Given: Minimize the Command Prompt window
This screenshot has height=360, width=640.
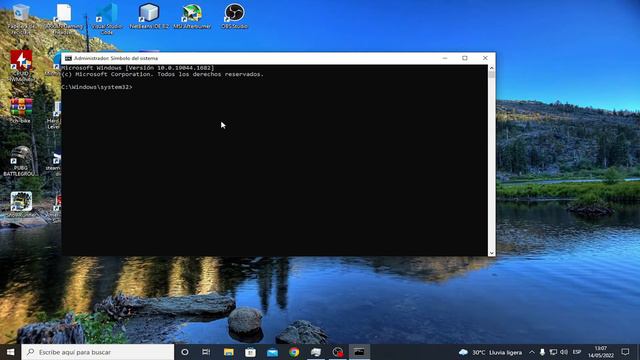Looking at the screenshot, I should coord(445,58).
